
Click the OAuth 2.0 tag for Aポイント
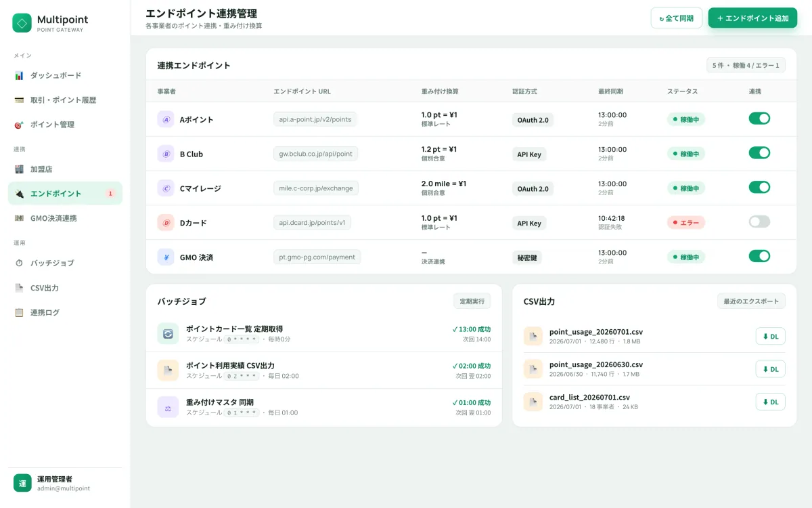pos(533,120)
